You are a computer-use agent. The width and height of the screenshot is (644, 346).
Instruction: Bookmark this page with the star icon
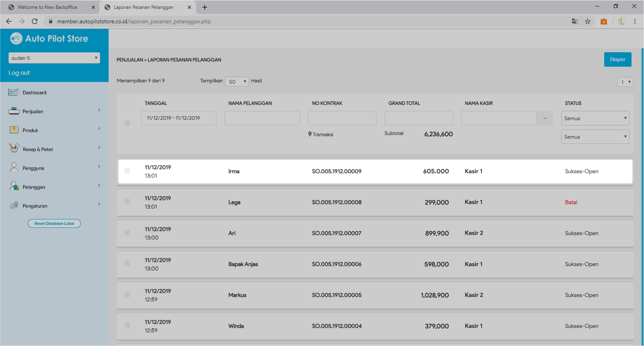tap(588, 21)
